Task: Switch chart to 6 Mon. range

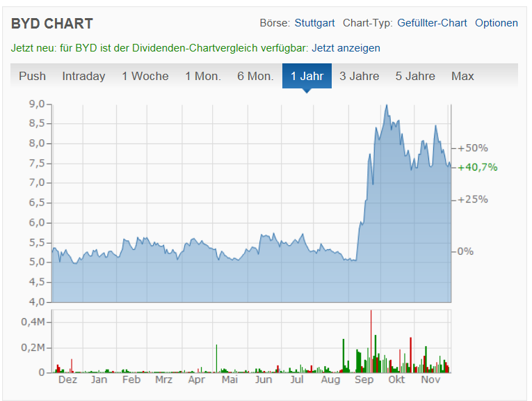Action: point(255,76)
